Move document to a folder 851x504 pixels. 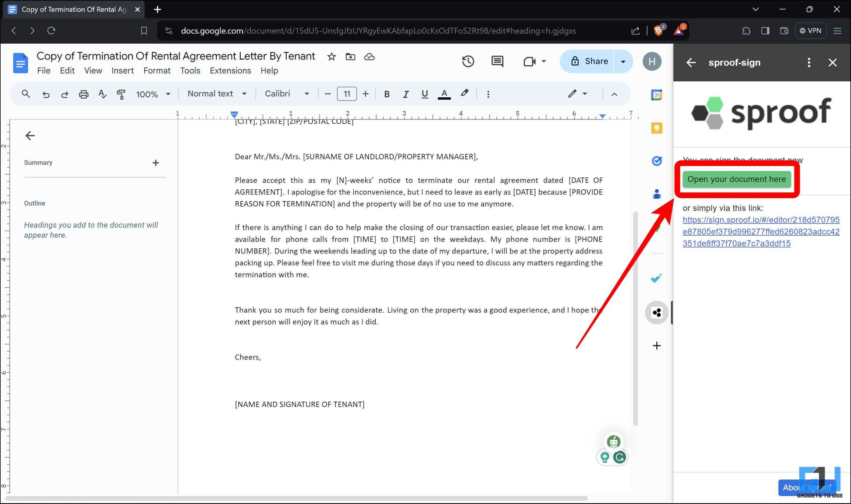point(350,57)
